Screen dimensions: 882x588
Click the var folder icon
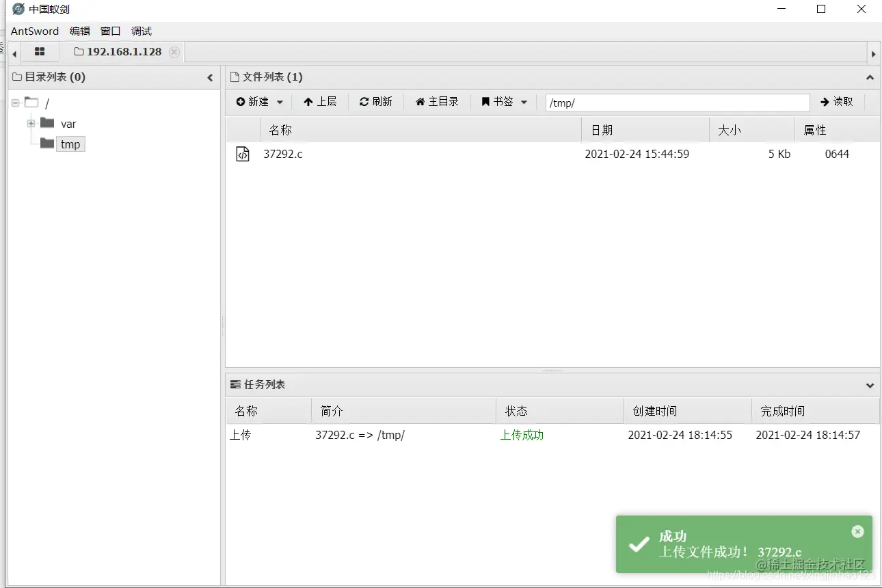(x=47, y=123)
